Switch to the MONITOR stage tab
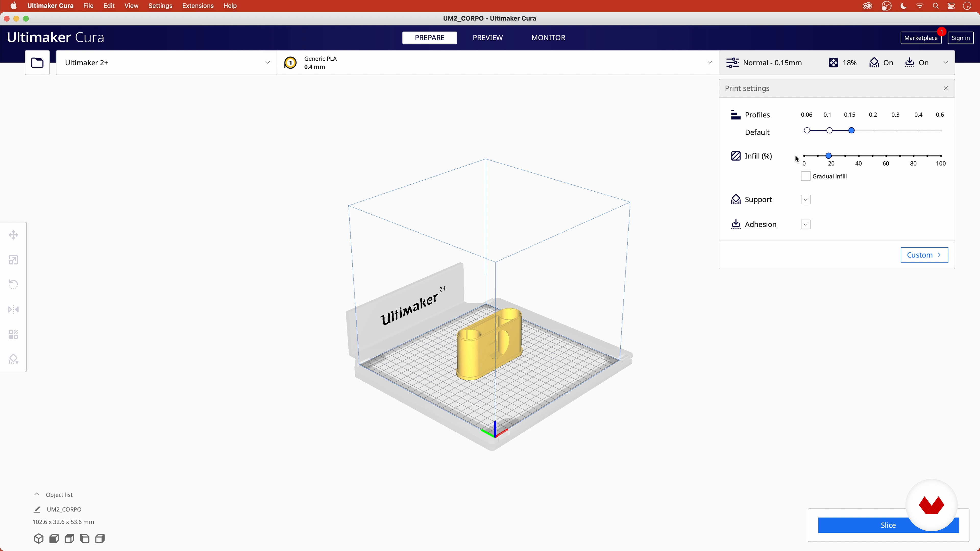This screenshot has height=551, width=980. coord(548,38)
